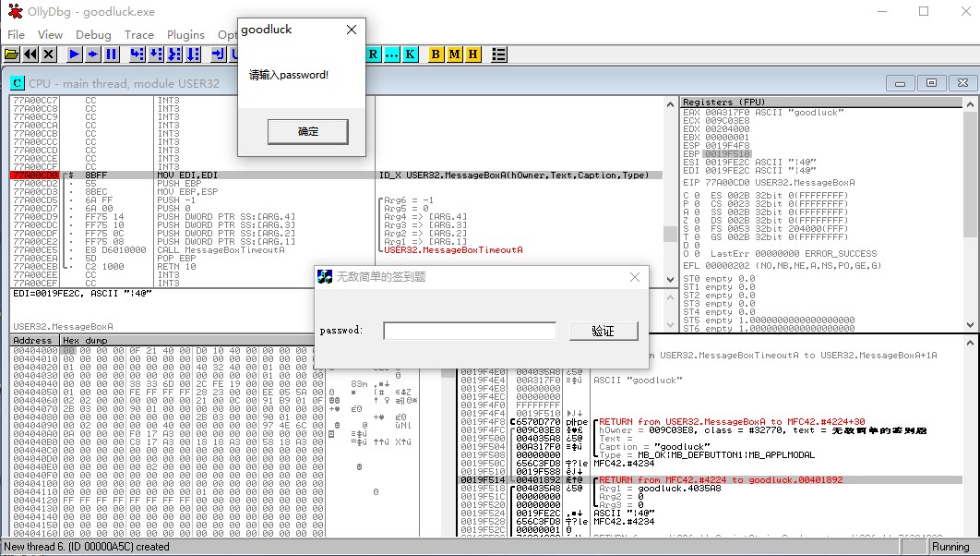980x556 pixels.
Task: Open the Debug menu
Action: click(x=93, y=34)
